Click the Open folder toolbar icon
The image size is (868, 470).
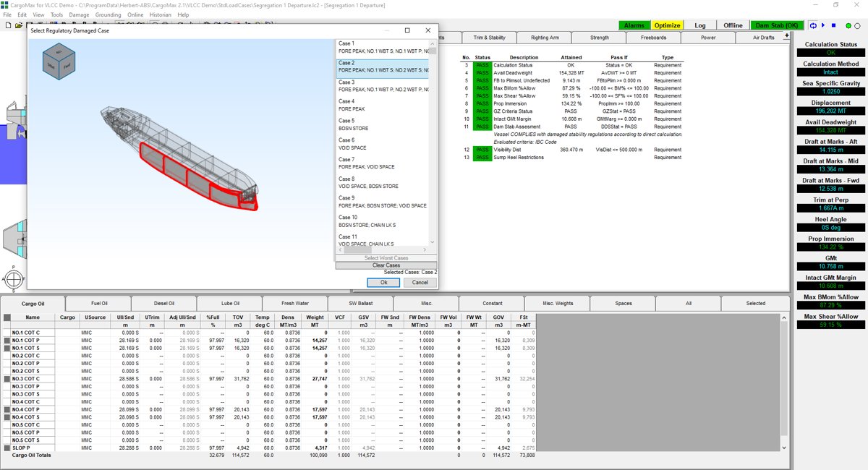17,25
